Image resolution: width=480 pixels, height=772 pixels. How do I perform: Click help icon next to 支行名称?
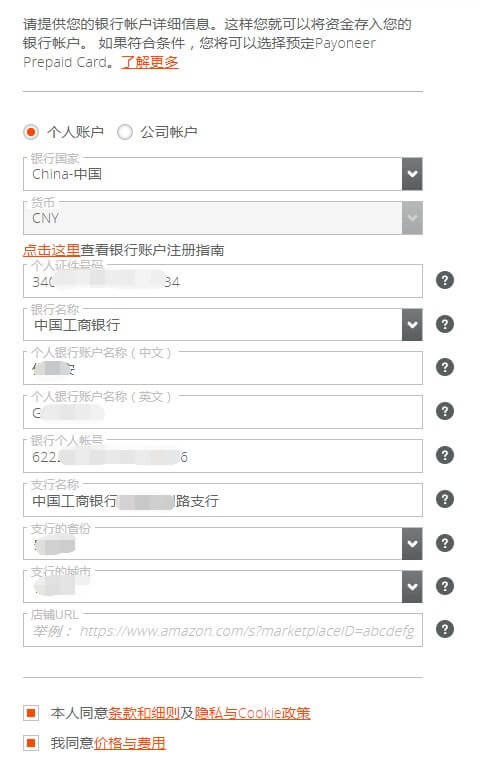point(445,499)
